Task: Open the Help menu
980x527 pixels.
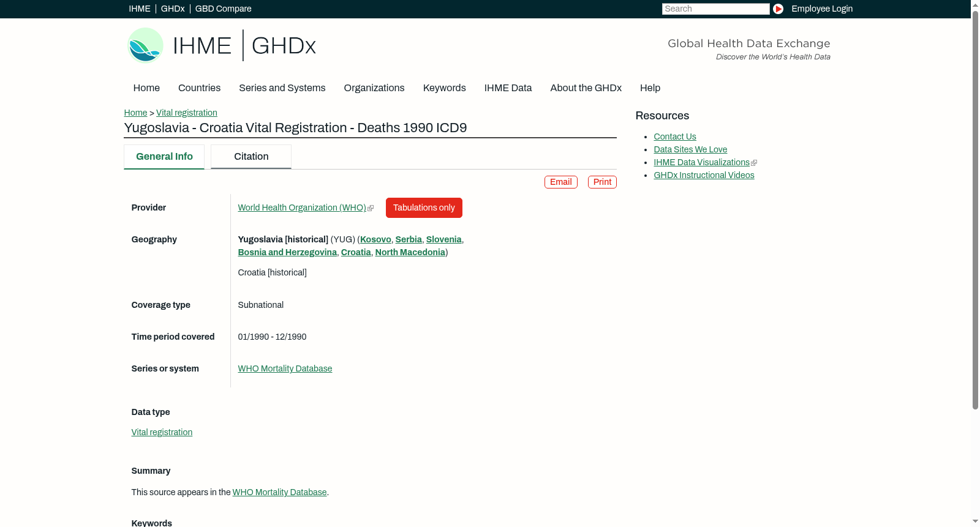Action: click(650, 88)
